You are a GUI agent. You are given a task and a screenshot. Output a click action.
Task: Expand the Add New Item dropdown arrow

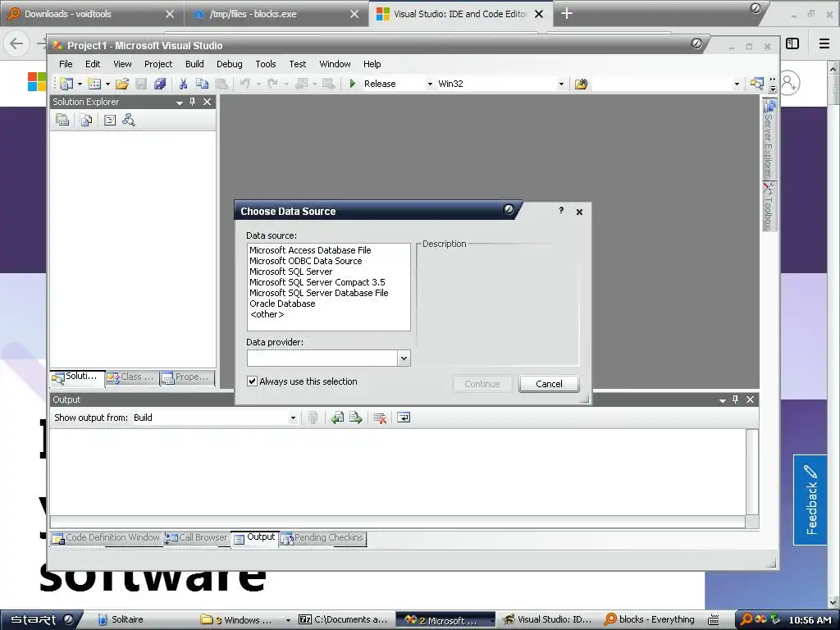pos(107,84)
